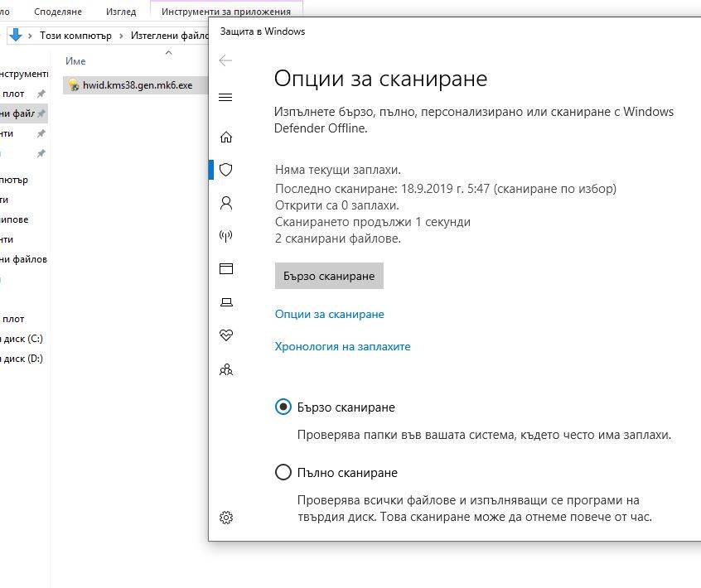Go back with the Windows Security back arrow
This screenshot has width=701, height=588.
pyautogui.click(x=225, y=60)
